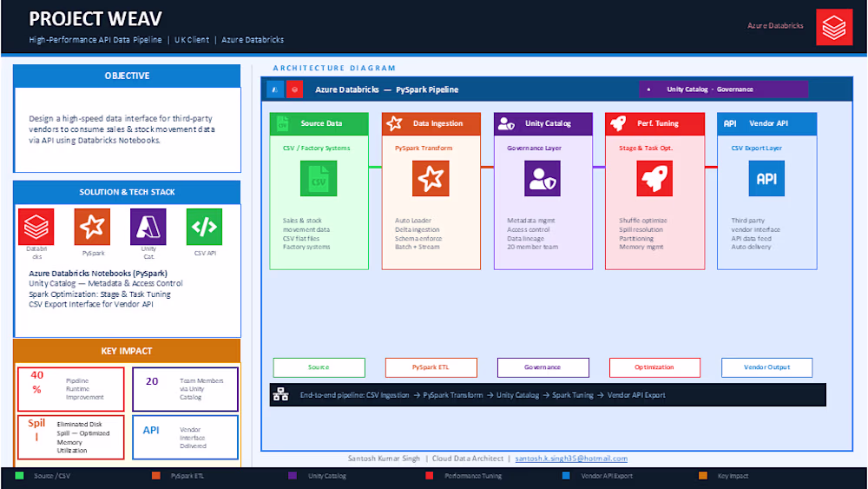
Task: Click 'Azure Databricks — PySpark Pipeline' title text
Action: (387, 89)
